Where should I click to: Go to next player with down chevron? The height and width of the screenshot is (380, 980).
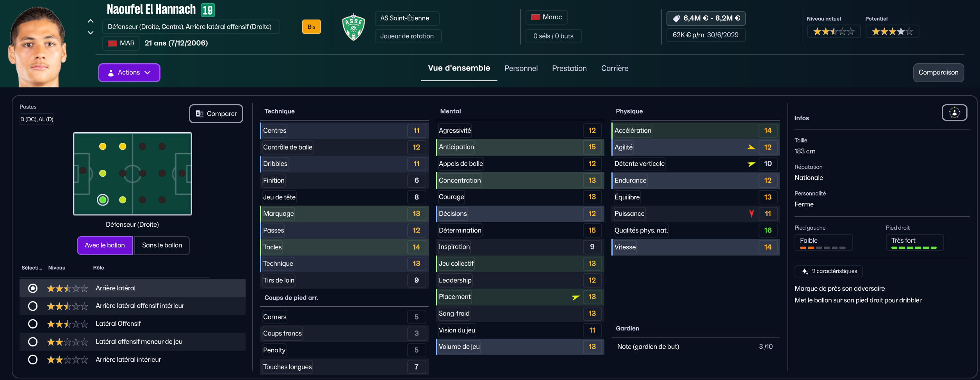coord(91,33)
